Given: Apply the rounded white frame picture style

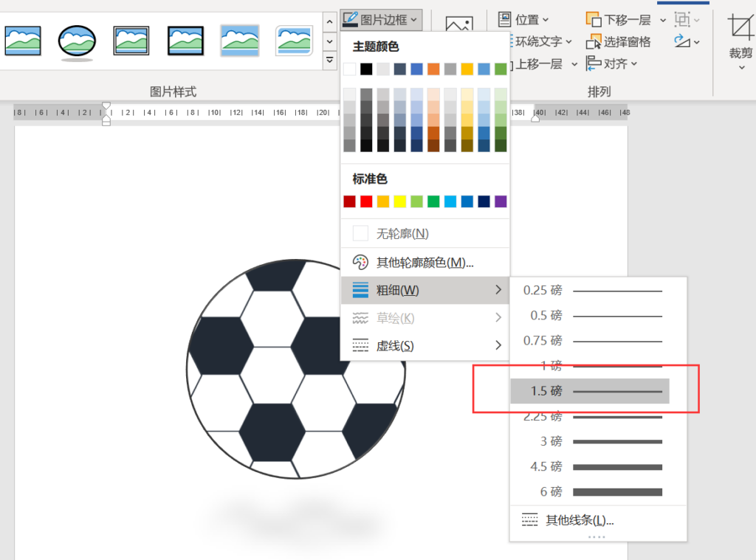Looking at the screenshot, I should 294,41.
